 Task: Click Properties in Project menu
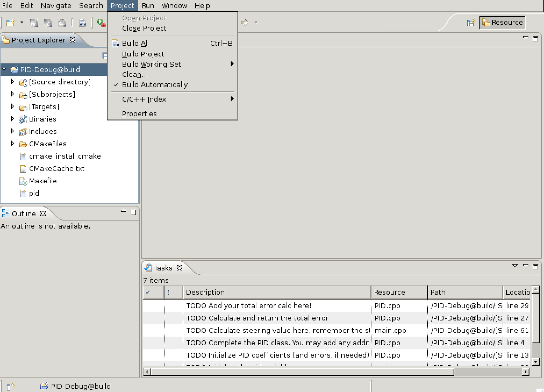click(139, 114)
